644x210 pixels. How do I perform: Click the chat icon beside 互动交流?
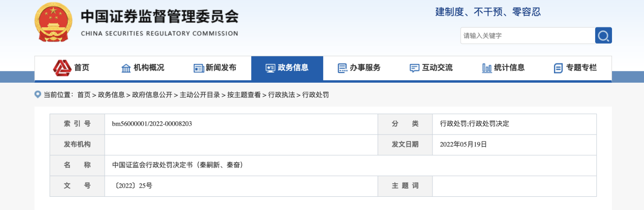415,68
